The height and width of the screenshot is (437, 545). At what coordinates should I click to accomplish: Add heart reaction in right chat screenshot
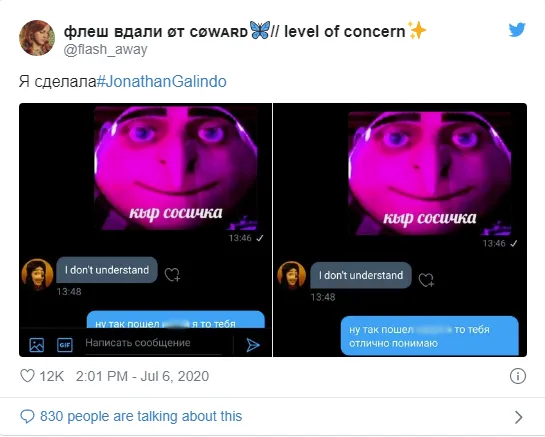(x=426, y=280)
